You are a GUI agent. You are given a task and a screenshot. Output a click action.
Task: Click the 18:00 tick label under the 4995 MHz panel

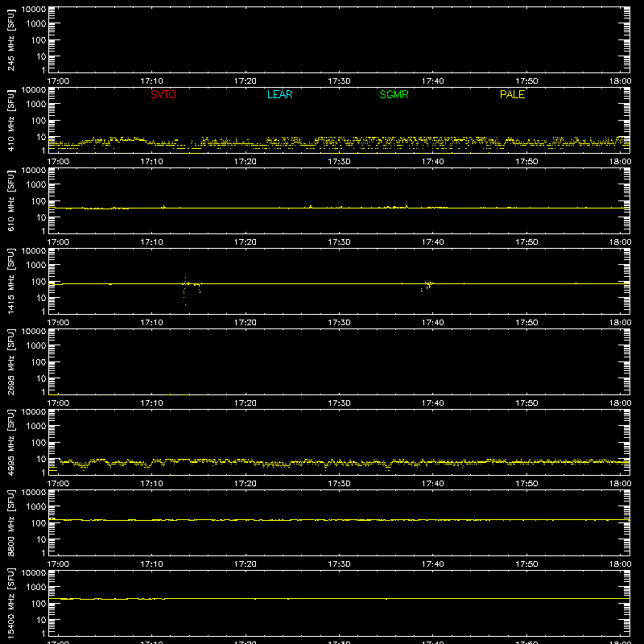620,484
